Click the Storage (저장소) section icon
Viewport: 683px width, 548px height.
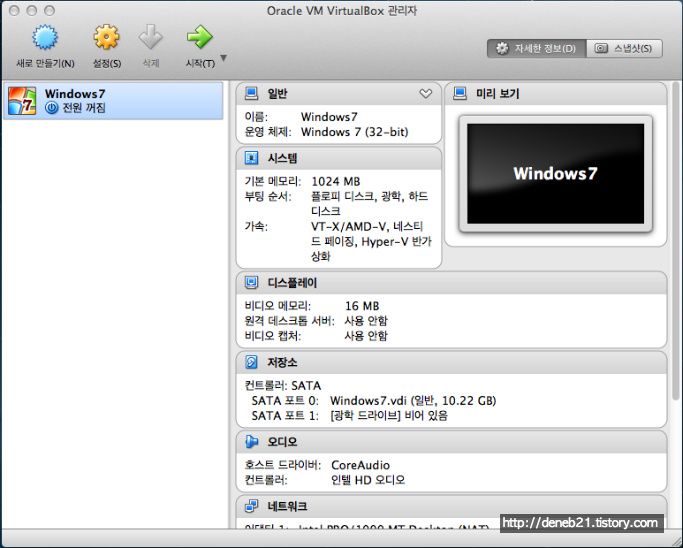tap(251, 362)
